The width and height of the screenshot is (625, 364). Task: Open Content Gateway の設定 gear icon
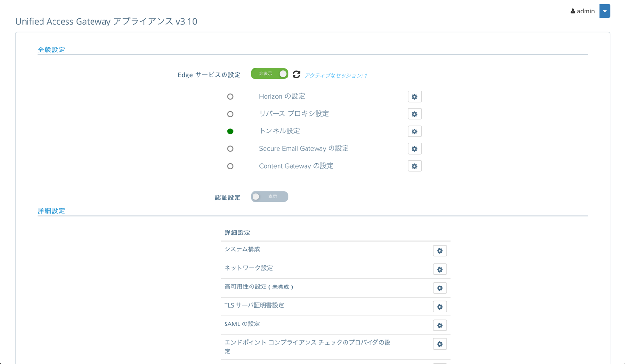(414, 166)
